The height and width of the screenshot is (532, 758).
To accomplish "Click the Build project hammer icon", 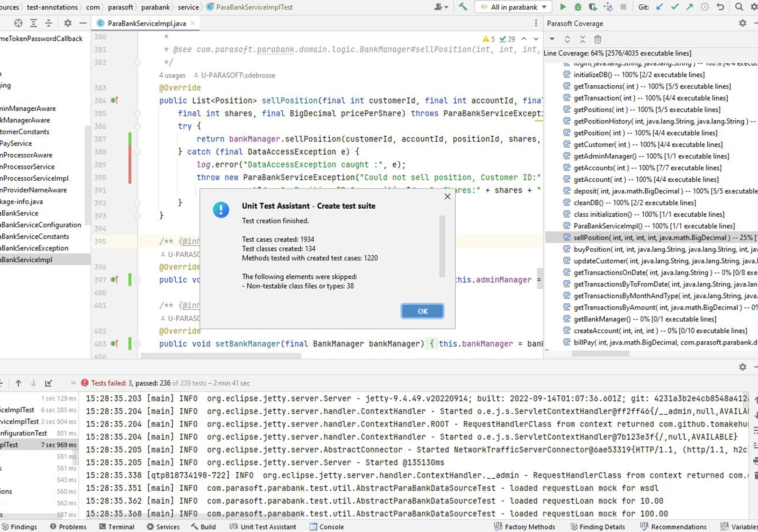I will coord(463,7).
